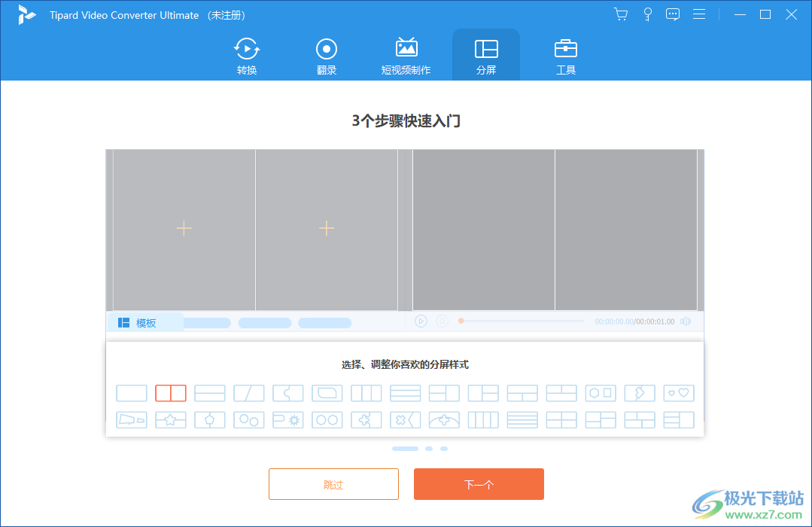812x527 pixels.
Task: Play the split-screen preview
Action: (421, 321)
